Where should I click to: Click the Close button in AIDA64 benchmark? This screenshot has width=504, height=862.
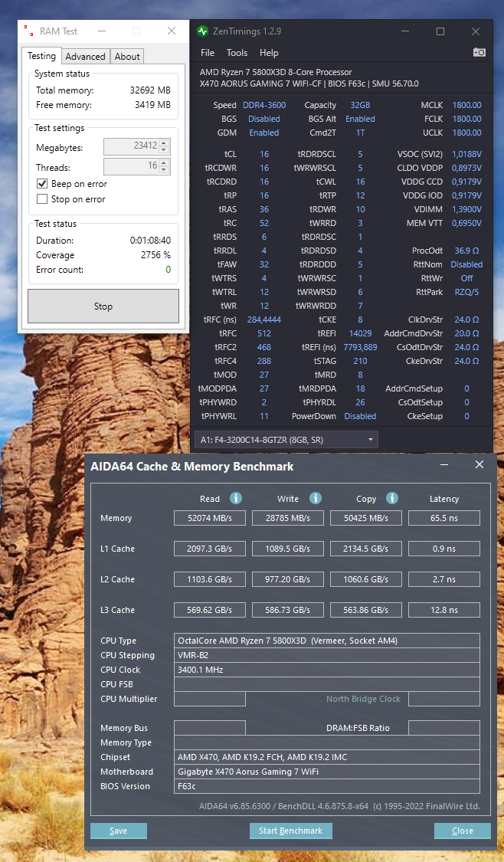[x=462, y=830]
